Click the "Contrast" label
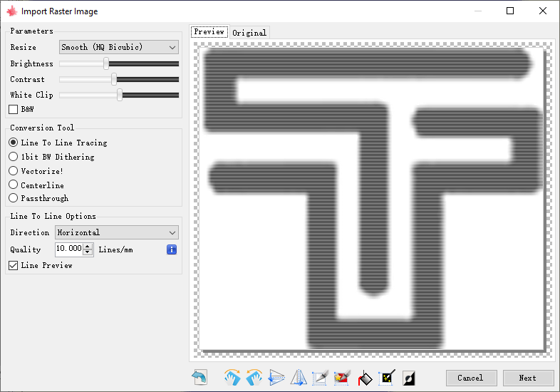This screenshot has height=392, width=560. pyautogui.click(x=27, y=79)
